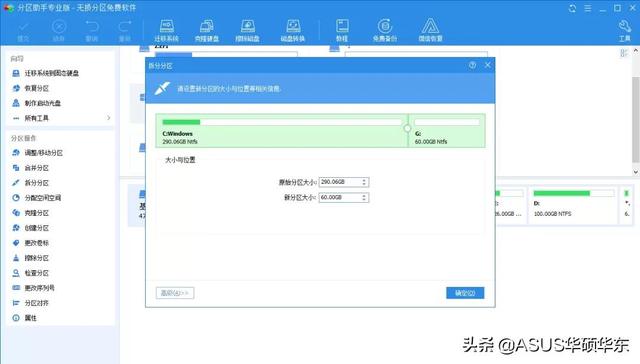Select 制作启动光盘 (Make Bootable Media) in sidebar
The width and height of the screenshot is (640, 364).
(x=42, y=103)
